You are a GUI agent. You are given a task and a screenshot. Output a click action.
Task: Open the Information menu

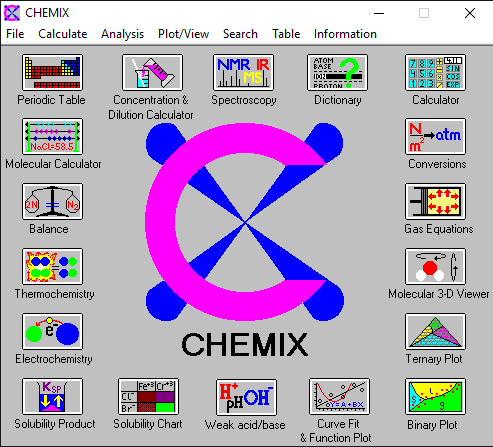pyautogui.click(x=345, y=34)
